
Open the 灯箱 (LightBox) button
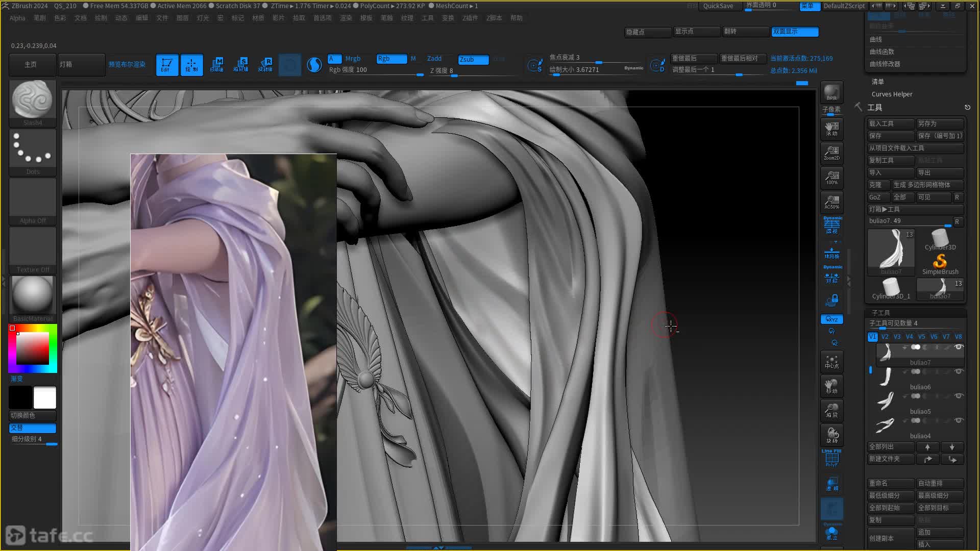point(81,65)
